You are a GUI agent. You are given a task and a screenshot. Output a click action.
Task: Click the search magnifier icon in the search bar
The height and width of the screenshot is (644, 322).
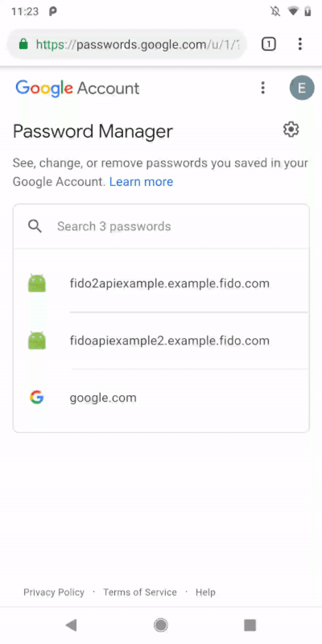[x=35, y=226]
